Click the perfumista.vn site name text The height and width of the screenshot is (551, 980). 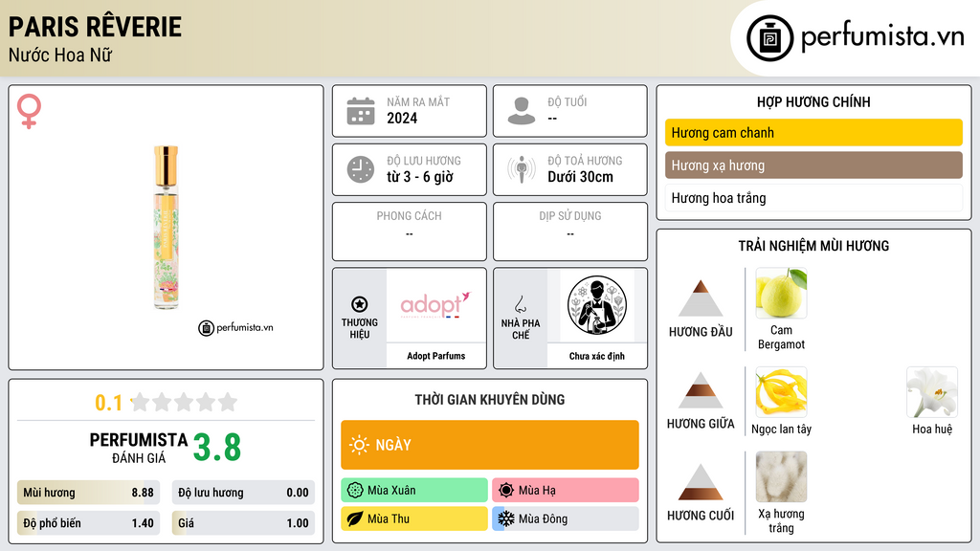882,36
